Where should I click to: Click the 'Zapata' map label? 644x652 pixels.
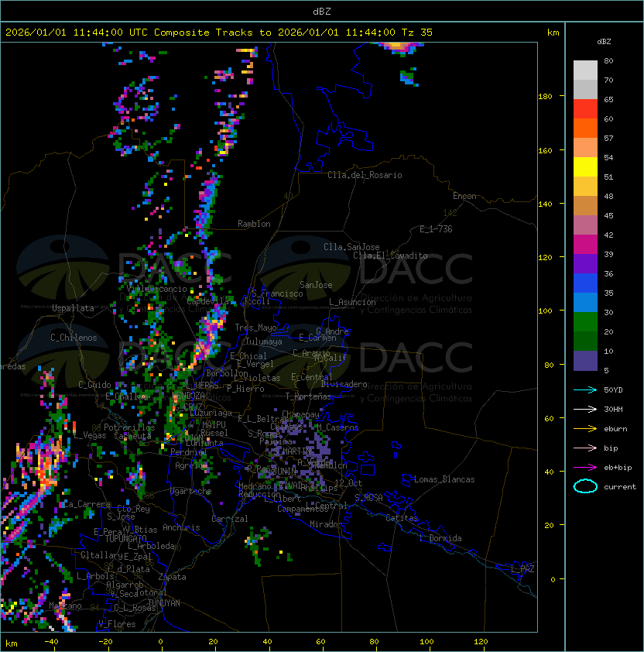[172, 577]
